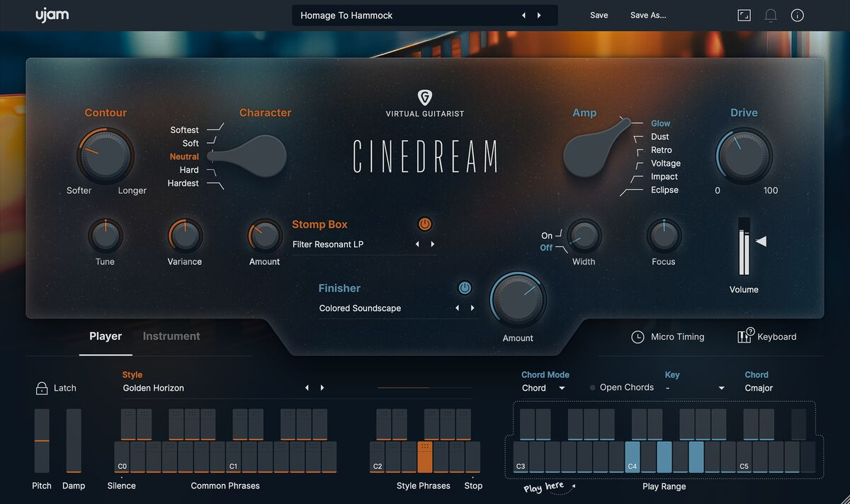Toggle the Finisher power button
The width and height of the screenshot is (850, 504).
pos(465,288)
